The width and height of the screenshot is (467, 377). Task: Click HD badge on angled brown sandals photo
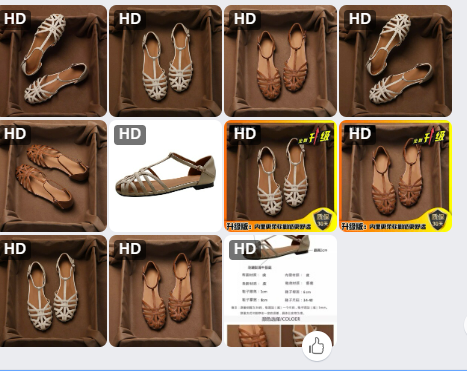coord(15,135)
